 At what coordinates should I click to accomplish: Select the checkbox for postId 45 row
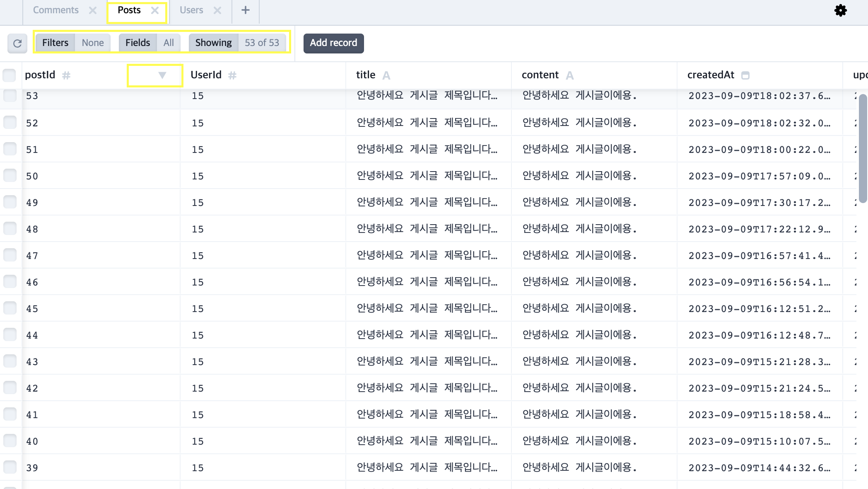coord(10,308)
